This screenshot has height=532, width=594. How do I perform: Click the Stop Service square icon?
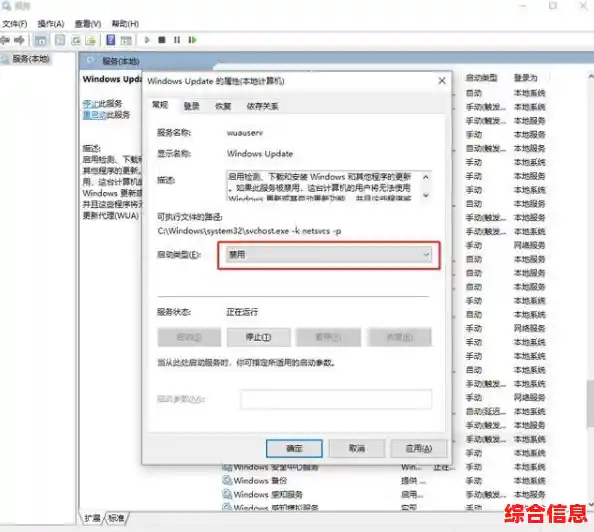pyautogui.click(x=162, y=40)
